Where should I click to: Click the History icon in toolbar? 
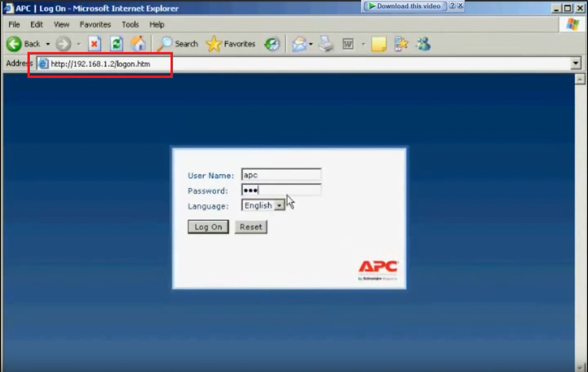[272, 44]
